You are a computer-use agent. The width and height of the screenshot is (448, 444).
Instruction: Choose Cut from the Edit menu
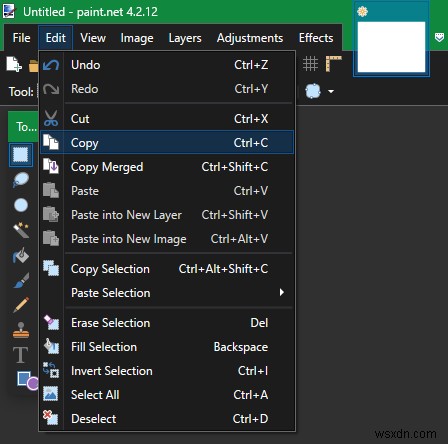[167, 119]
